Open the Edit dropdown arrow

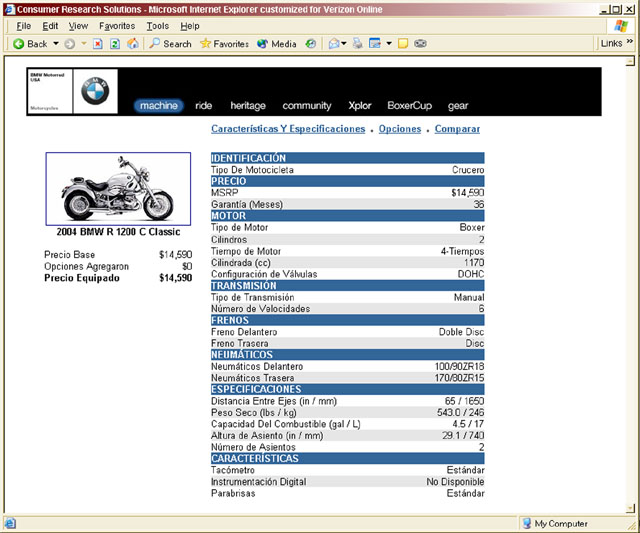(x=389, y=43)
